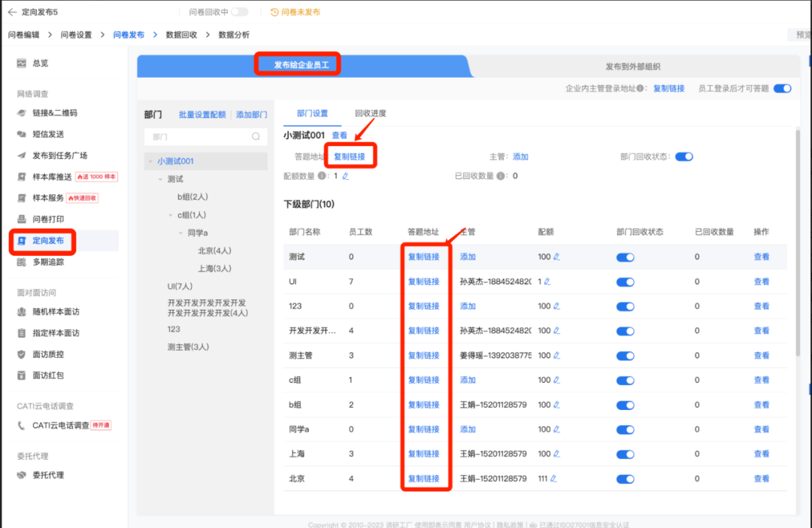Toggle the top 部门回收状态 switch for 小测试001
812x528 pixels.
pyautogui.click(x=684, y=156)
